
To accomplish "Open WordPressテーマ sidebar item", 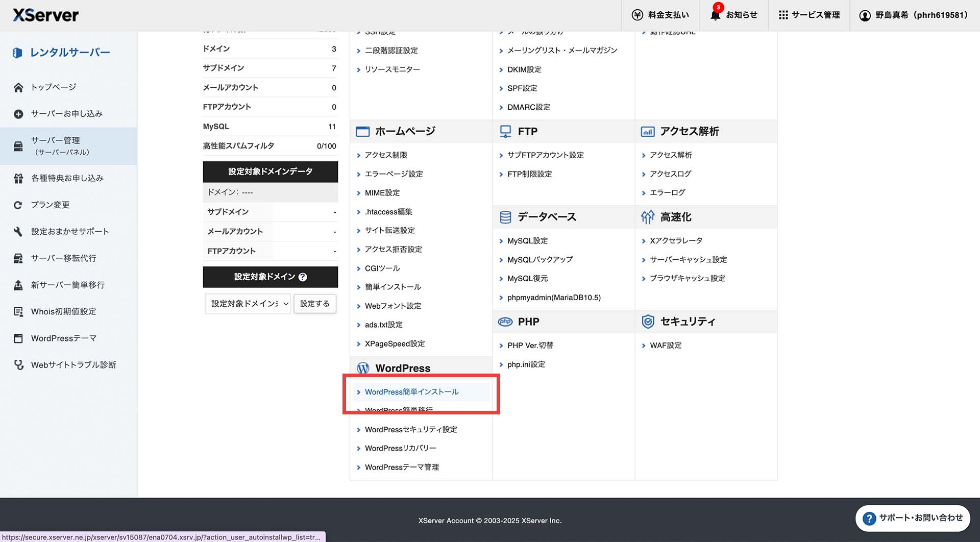I will pyautogui.click(x=63, y=338).
